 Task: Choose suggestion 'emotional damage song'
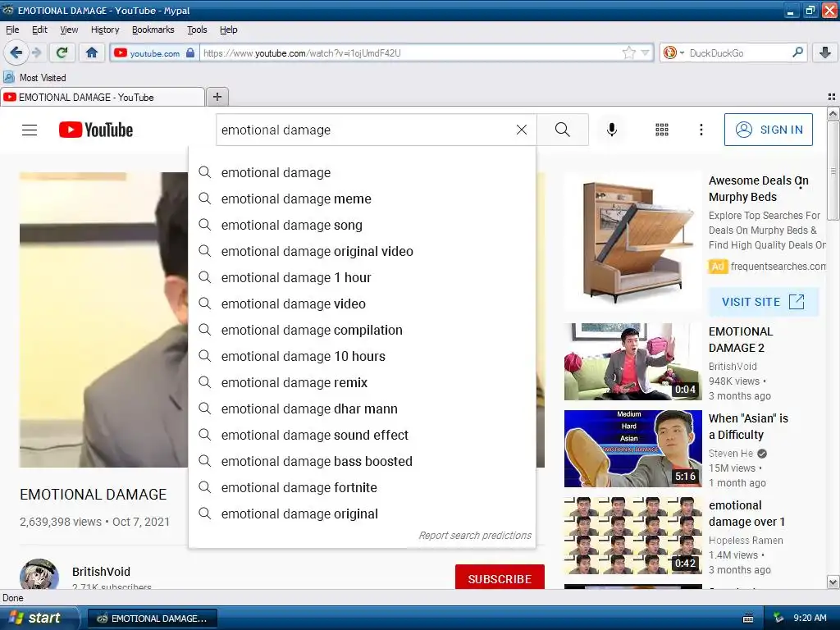click(362, 225)
